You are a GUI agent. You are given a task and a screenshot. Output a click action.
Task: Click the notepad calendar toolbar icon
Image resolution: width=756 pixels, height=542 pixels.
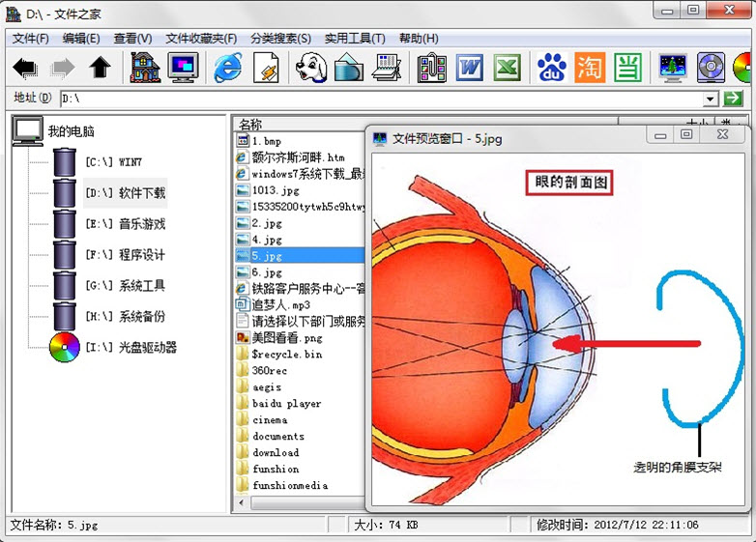point(387,68)
